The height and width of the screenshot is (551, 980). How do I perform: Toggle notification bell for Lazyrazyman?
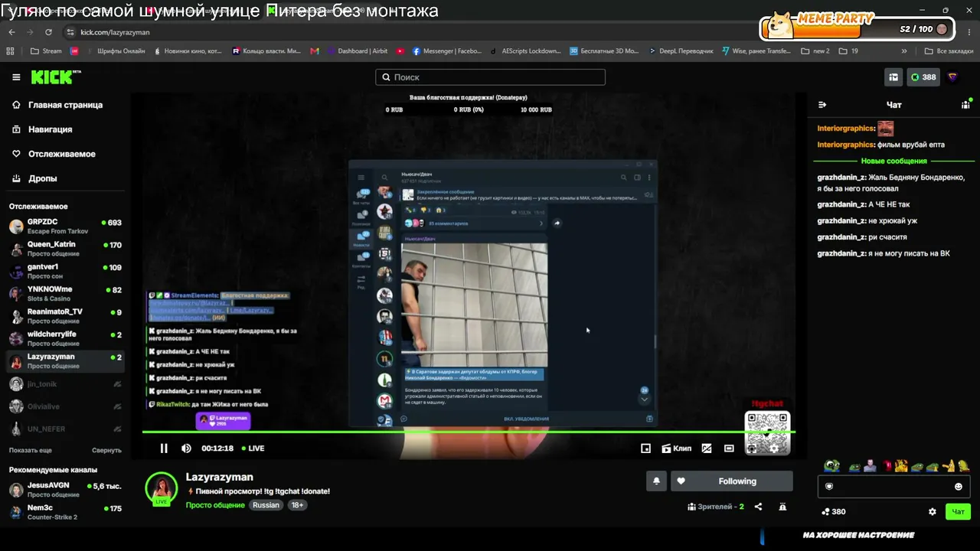pos(656,481)
